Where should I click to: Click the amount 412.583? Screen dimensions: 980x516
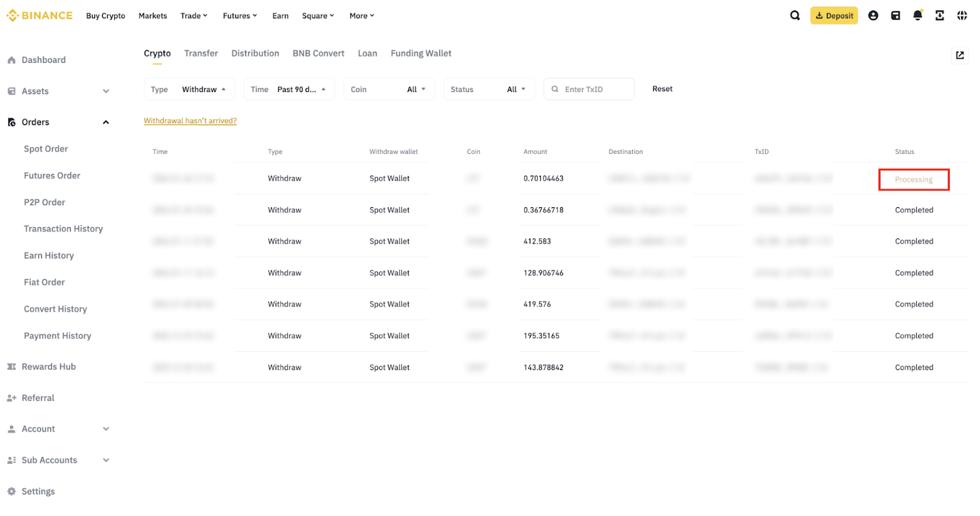click(537, 241)
